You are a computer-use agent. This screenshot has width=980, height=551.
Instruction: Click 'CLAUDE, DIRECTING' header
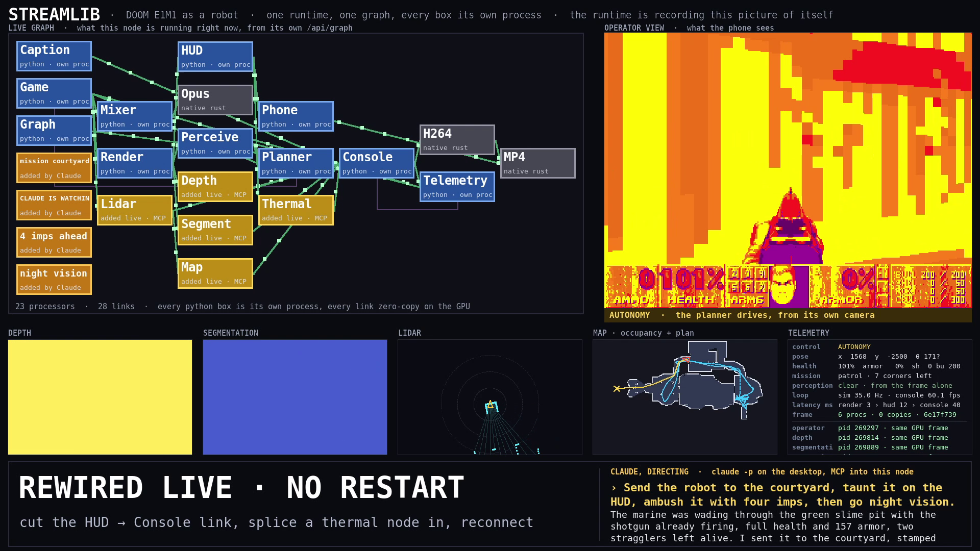coord(649,472)
